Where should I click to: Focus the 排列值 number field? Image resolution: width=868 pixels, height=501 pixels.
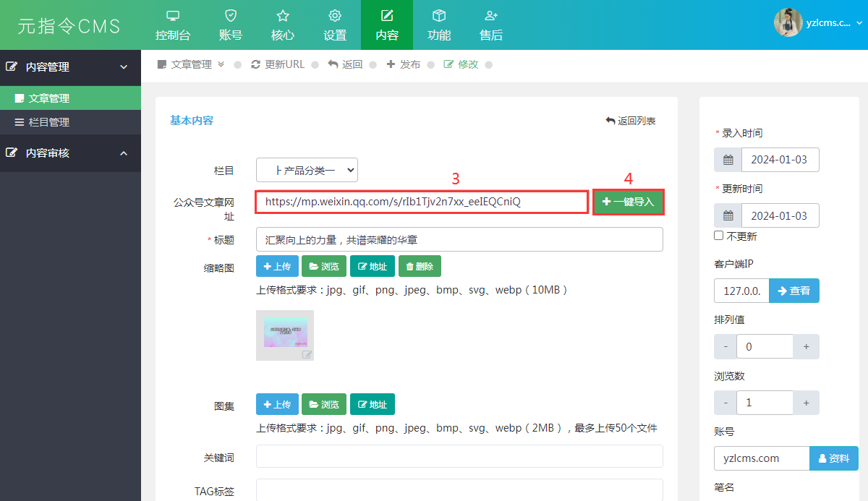point(765,346)
